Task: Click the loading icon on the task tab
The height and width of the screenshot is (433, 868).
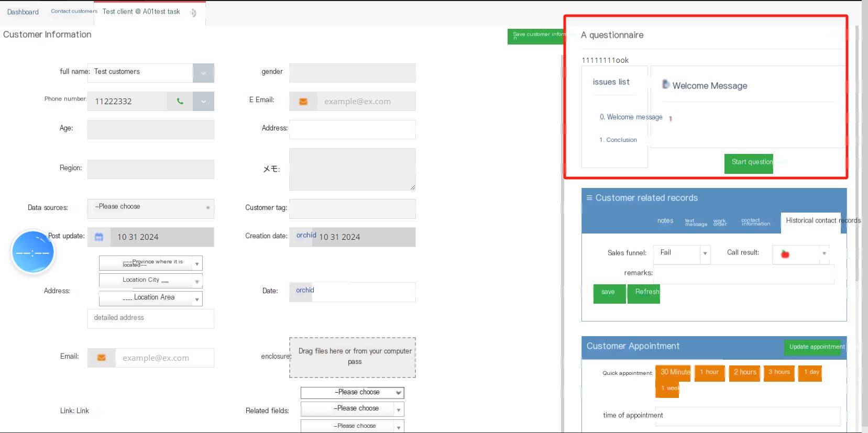Action: pyautogui.click(x=193, y=13)
